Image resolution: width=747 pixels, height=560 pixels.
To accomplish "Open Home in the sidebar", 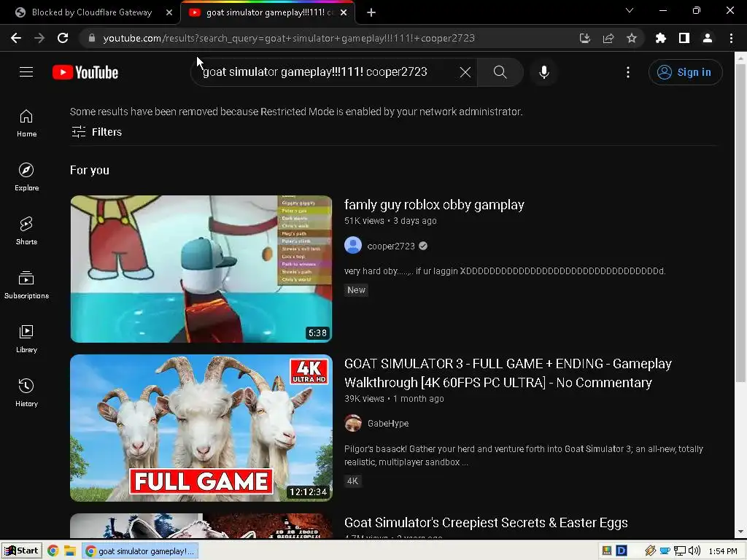I will click(x=26, y=122).
